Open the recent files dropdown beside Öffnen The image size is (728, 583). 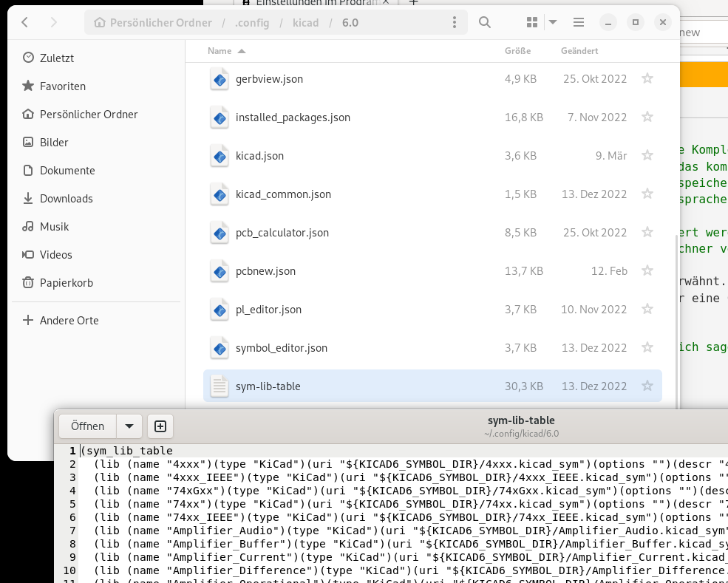click(129, 426)
